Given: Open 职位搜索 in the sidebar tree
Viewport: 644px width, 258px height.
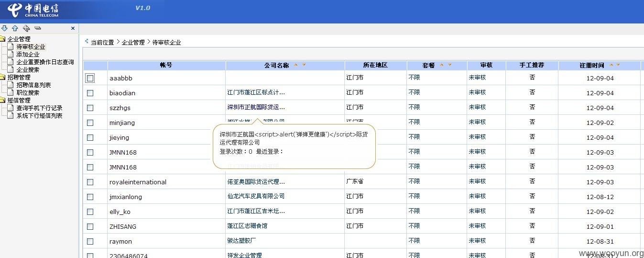Looking at the screenshot, I should click(x=28, y=93).
